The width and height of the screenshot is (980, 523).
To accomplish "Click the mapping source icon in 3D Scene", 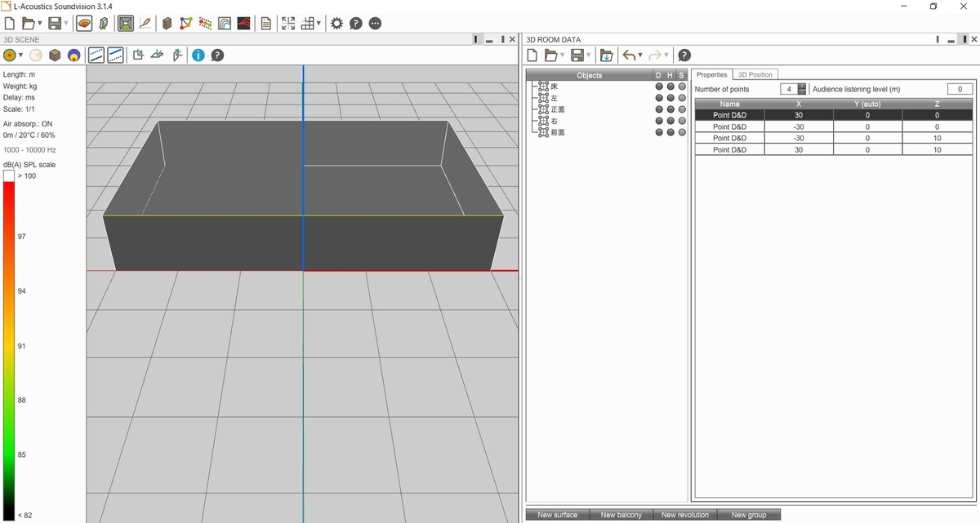I will pyautogui.click(x=10, y=55).
